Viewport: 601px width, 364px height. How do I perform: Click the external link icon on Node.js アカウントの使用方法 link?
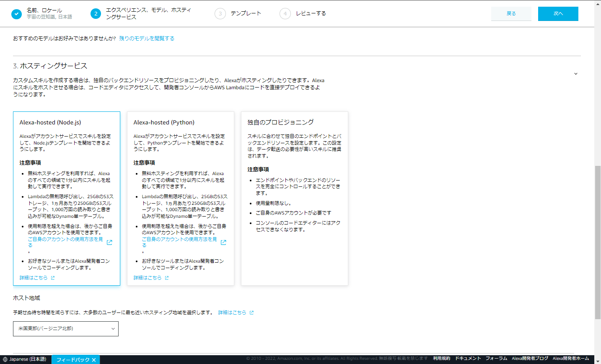[x=109, y=242]
